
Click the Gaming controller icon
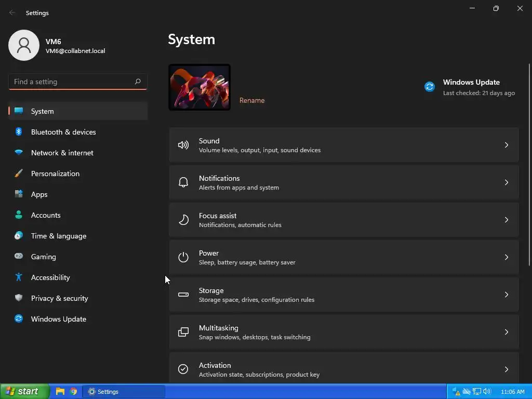click(19, 256)
